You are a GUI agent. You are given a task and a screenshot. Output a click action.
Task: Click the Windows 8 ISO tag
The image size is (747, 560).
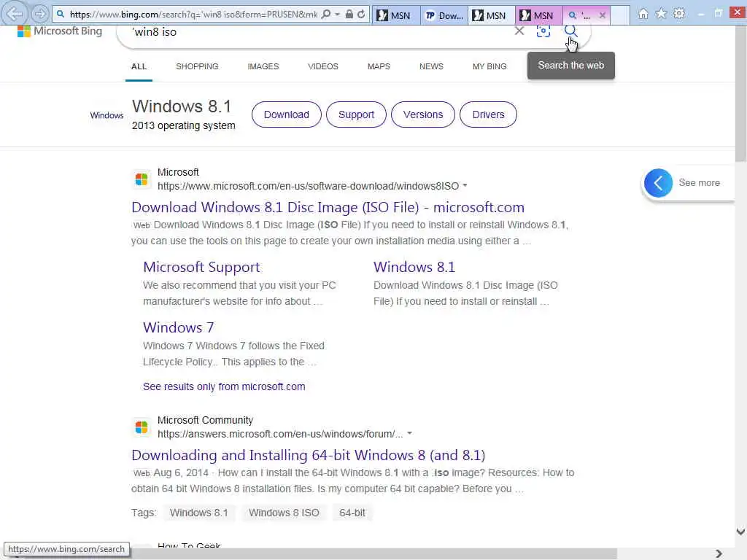(x=284, y=513)
